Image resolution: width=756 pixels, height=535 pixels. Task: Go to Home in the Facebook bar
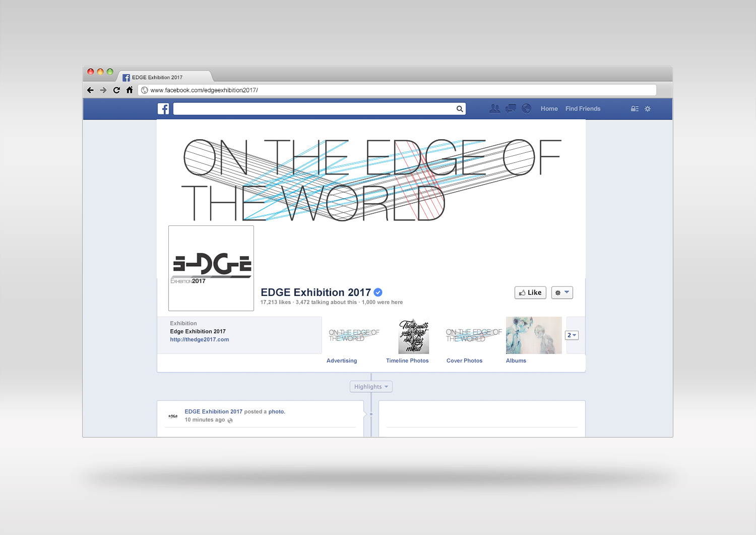(x=549, y=109)
